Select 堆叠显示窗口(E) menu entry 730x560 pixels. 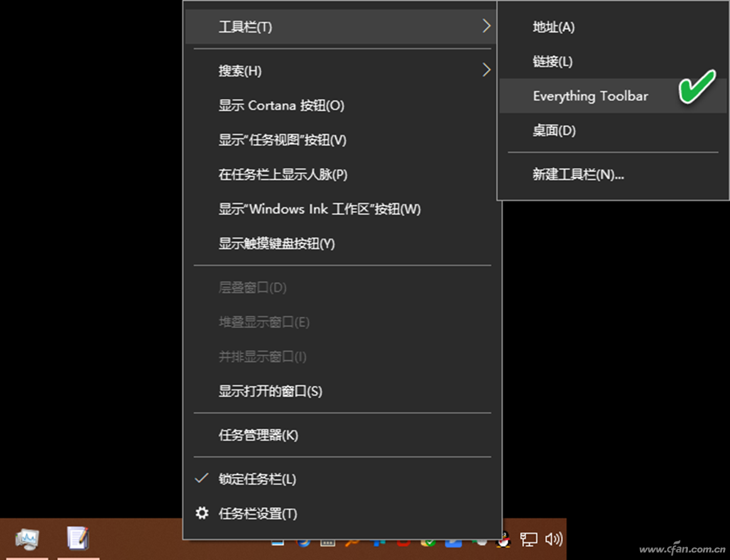pyautogui.click(x=341, y=322)
